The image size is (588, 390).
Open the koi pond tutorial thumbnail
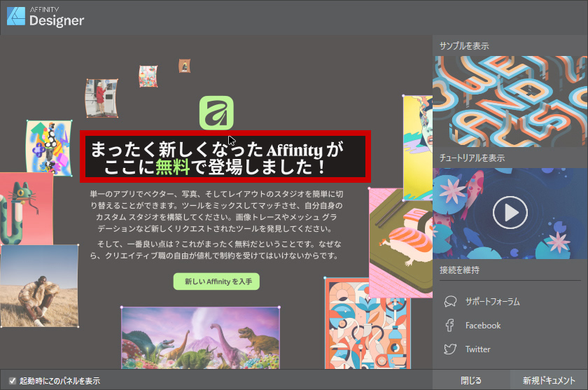coord(510,214)
